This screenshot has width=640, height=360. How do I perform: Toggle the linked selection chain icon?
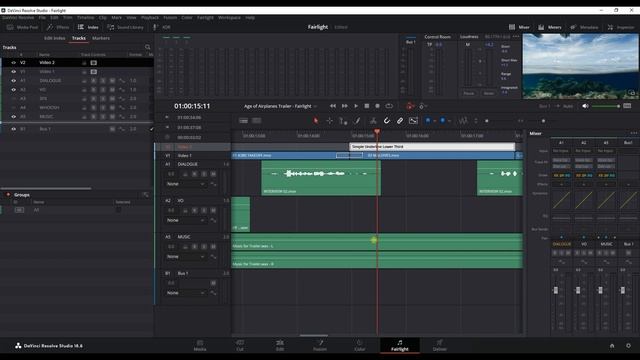pyautogui.click(x=400, y=121)
